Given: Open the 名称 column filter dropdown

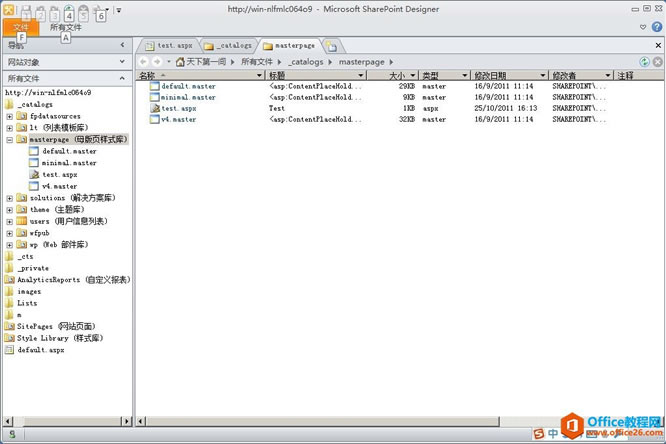Looking at the screenshot, I should 259,76.
